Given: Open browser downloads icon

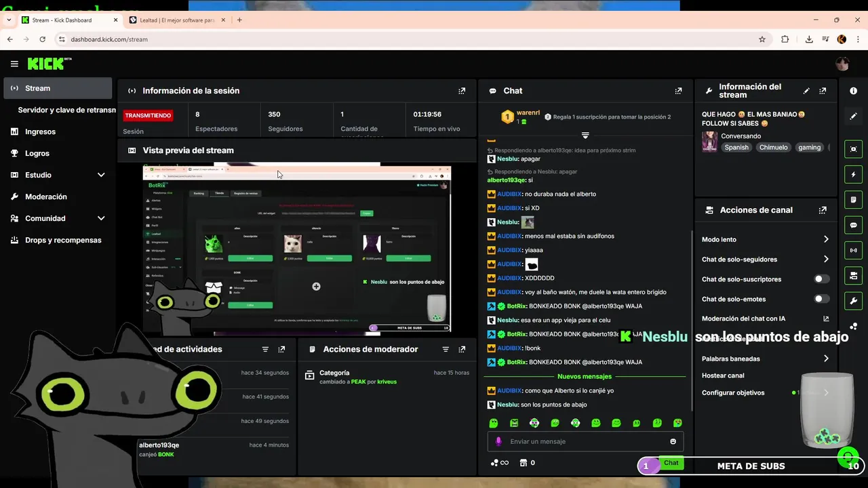Looking at the screenshot, I should [809, 39].
